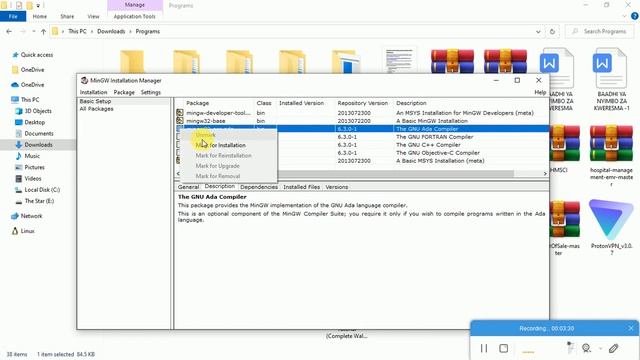640x360 pixels.
Task: Toggle the mingw32-base package checkbox
Action: 180,121
